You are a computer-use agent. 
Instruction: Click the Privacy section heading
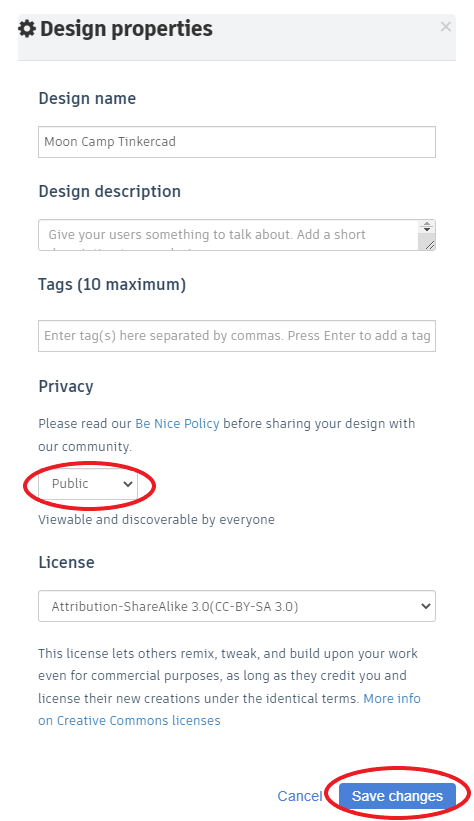coord(66,386)
